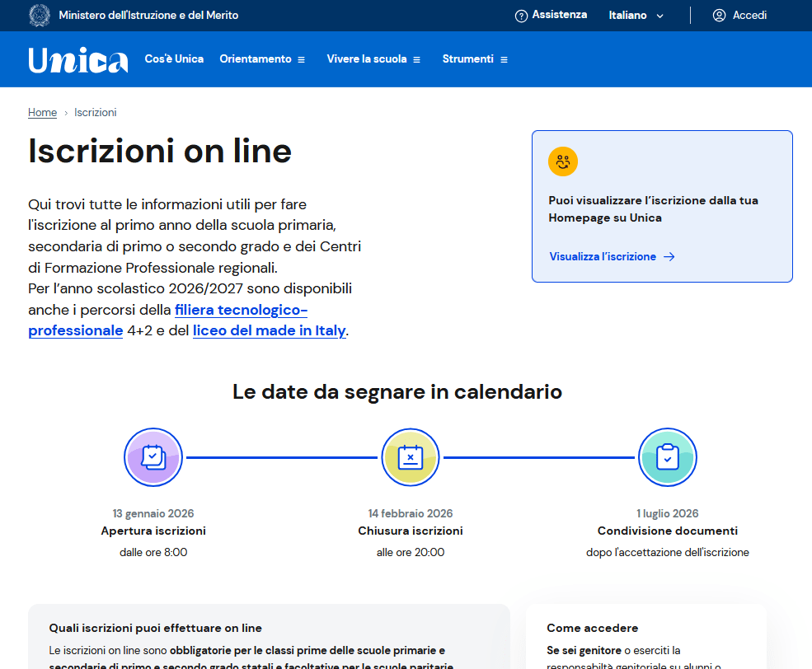Click the orange family icon in info card
812x669 pixels.
(563, 161)
